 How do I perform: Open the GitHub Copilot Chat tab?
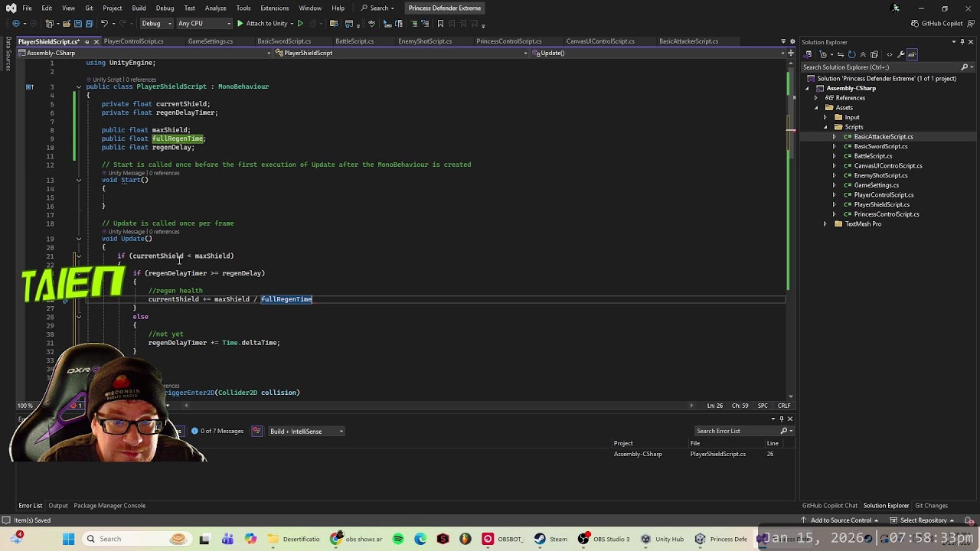tap(829, 506)
